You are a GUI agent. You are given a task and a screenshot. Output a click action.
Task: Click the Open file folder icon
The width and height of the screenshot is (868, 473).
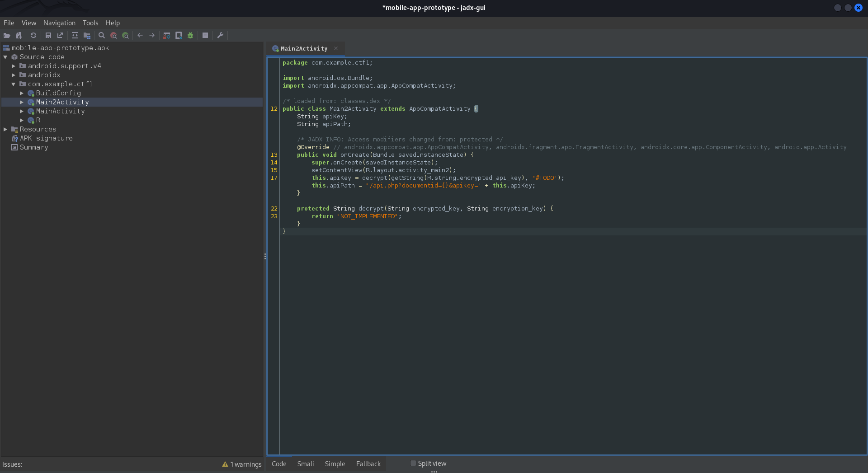(7, 35)
